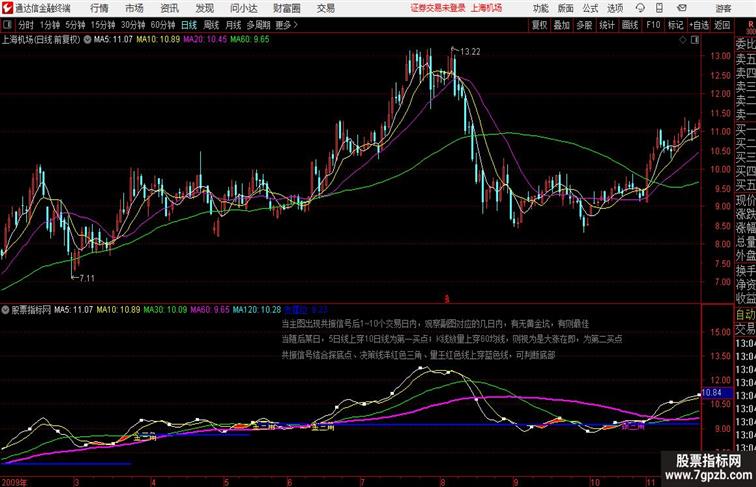This screenshot has height=487, width=756.
Task: Click the 返回 back button
Action: pyautogui.click(x=722, y=25)
